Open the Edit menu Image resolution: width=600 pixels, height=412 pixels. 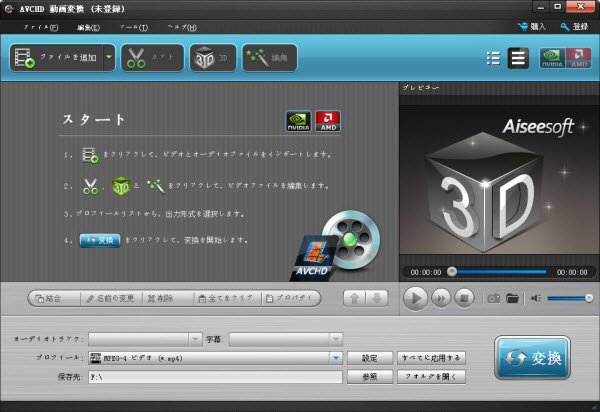[88, 27]
